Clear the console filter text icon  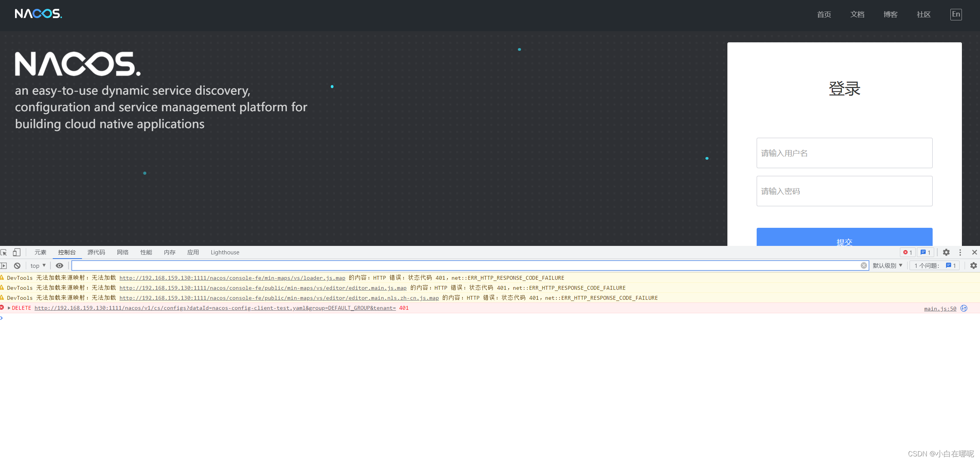click(864, 266)
